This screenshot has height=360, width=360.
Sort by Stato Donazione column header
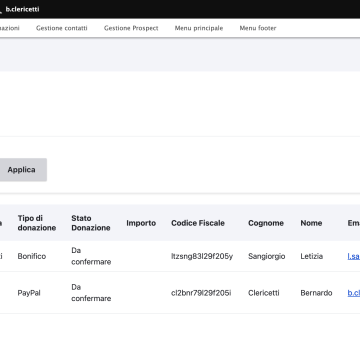click(x=91, y=223)
